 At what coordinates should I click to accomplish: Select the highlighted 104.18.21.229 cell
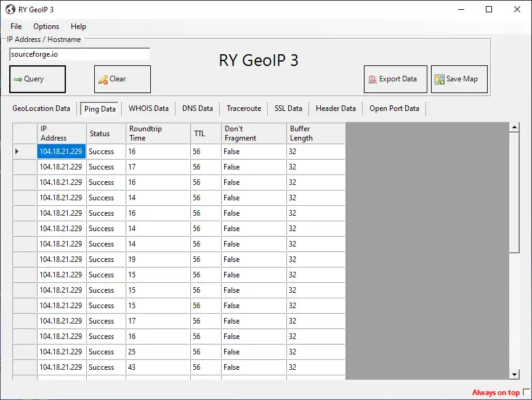pyautogui.click(x=62, y=152)
